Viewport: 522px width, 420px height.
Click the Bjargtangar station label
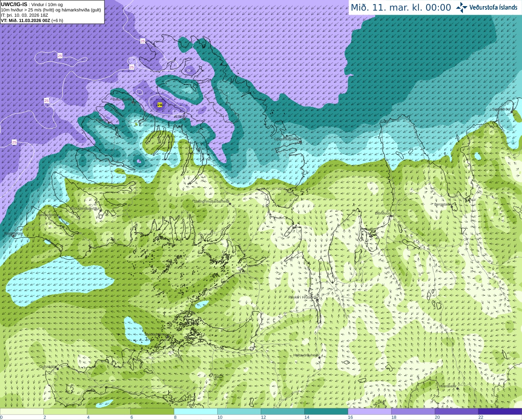coord(13,234)
